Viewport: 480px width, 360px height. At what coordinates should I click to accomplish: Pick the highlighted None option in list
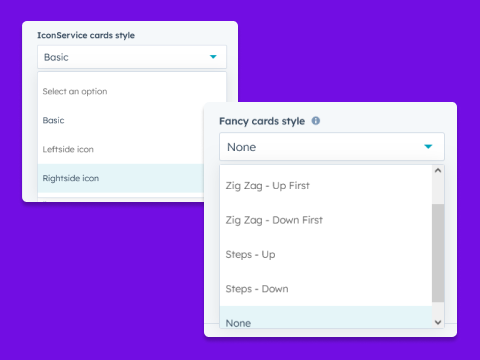[x=326, y=317]
